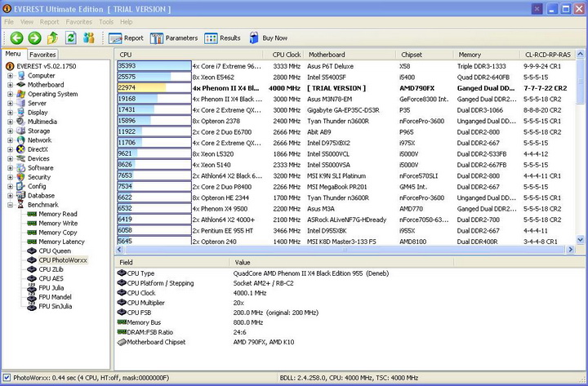Sort by the Chipset column header

tap(425, 55)
